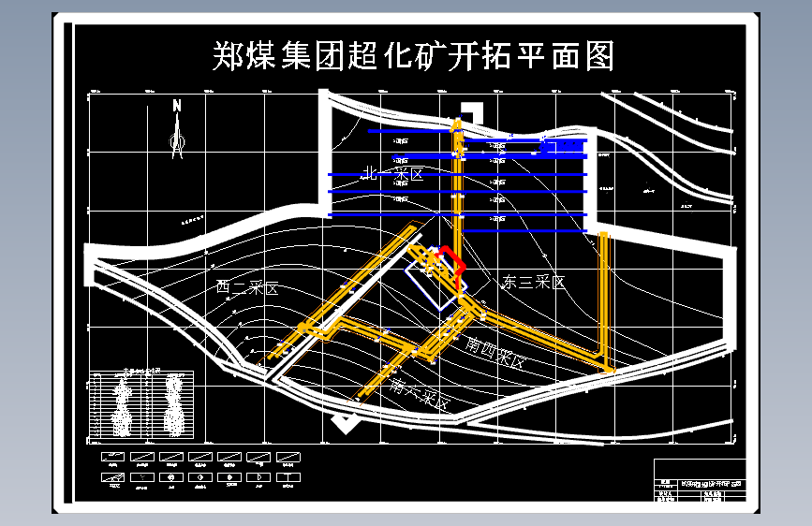Click the white diamond marker below the map
The width and height of the screenshot is (812, 526).
pos(346,423)
